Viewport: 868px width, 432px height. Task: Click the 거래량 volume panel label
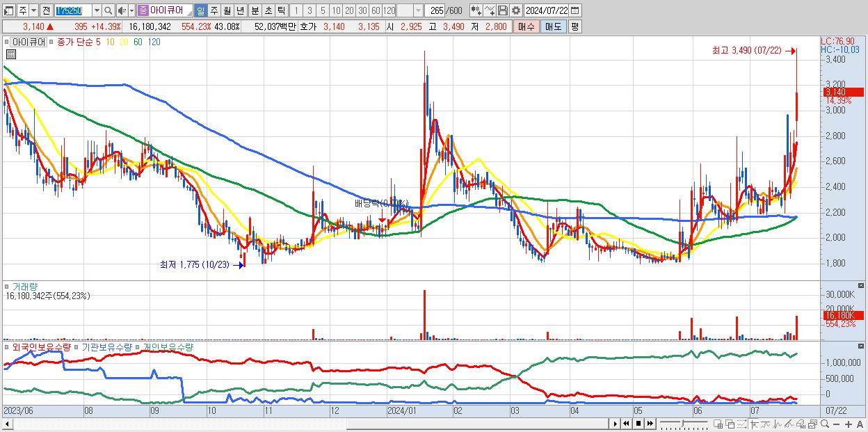(x=26, y=286)
